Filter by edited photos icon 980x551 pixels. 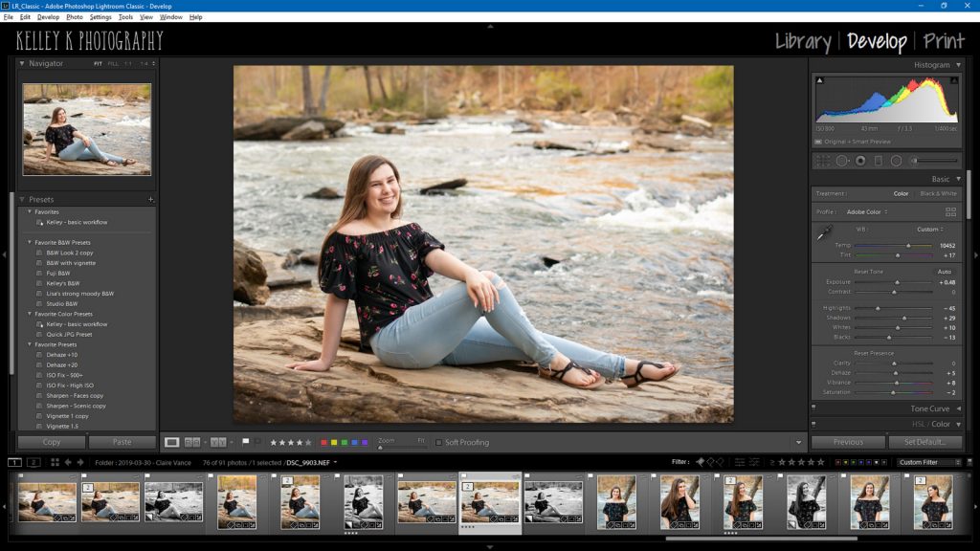740,462
